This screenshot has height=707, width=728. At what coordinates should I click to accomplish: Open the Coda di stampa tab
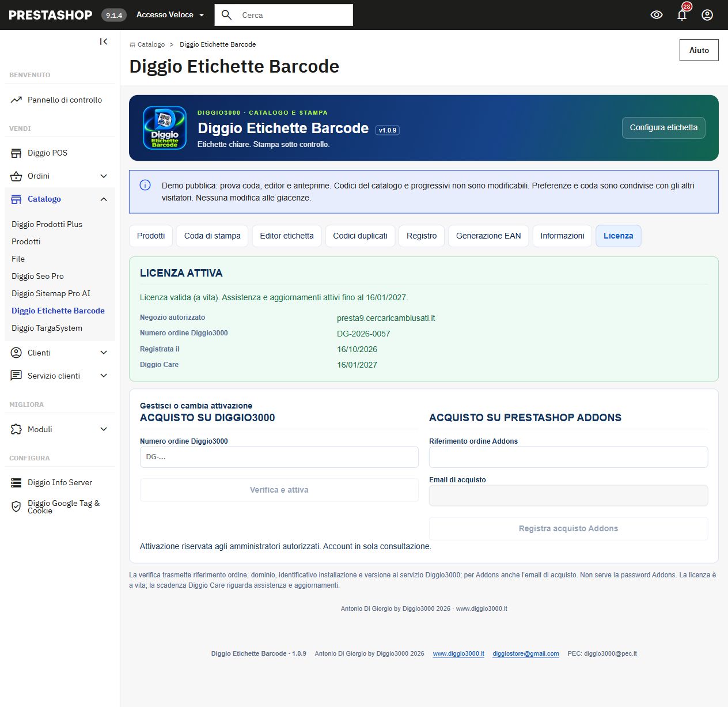click(213, 236)
